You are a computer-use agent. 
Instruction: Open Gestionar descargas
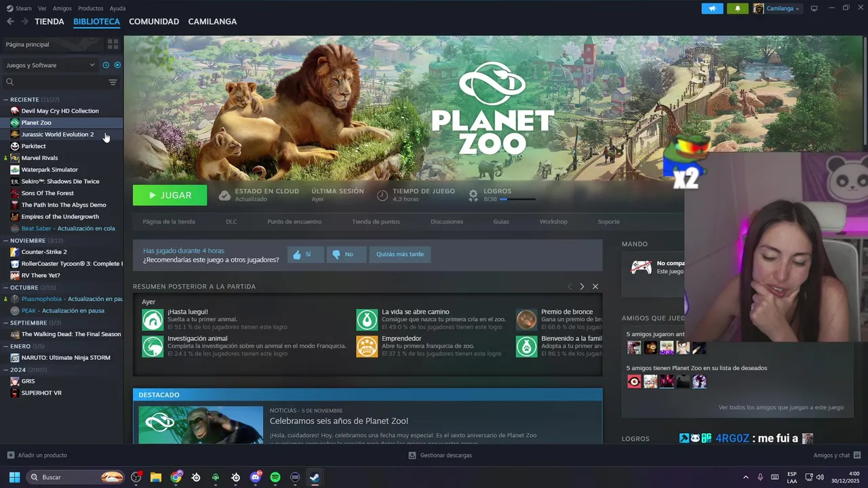pyautogui.click(x=440, y=455)
